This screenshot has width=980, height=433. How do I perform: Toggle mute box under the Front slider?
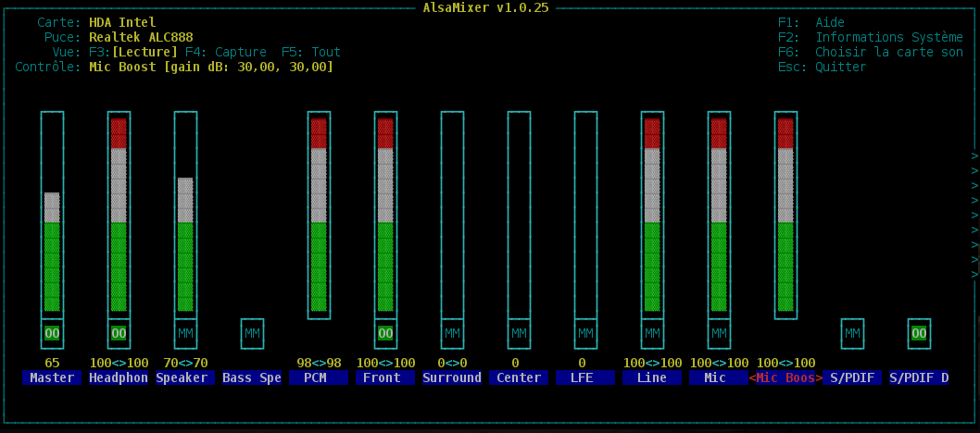pos(385,333)
